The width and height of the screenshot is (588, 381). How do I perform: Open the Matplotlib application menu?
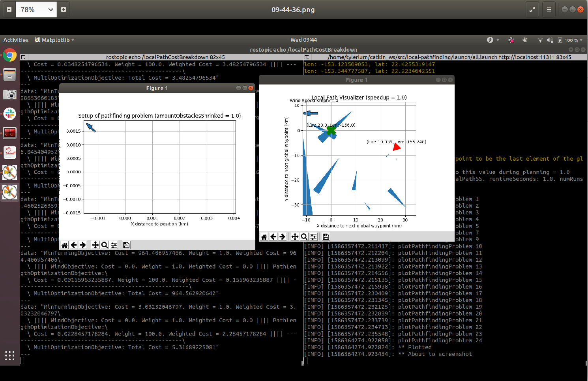[54, 40]
